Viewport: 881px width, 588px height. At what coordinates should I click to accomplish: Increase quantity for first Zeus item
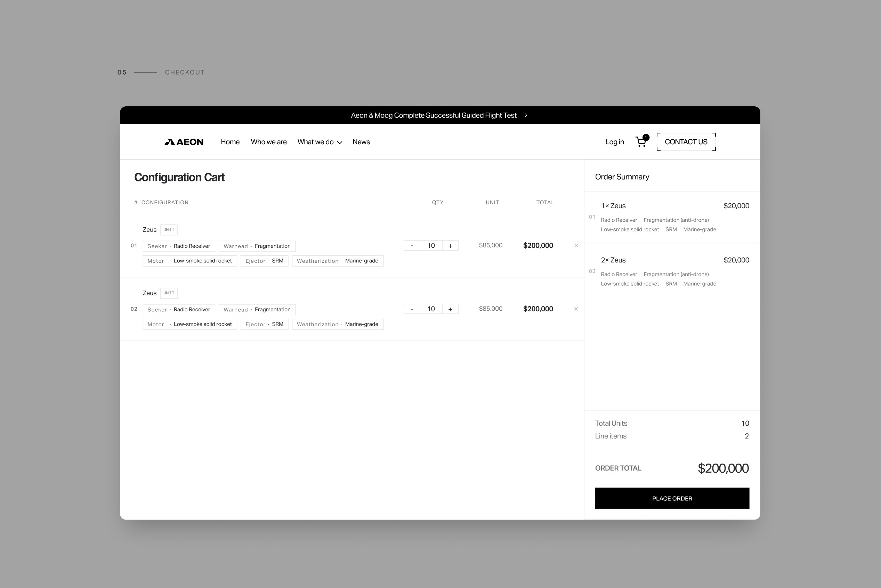(x=450, y=246)
